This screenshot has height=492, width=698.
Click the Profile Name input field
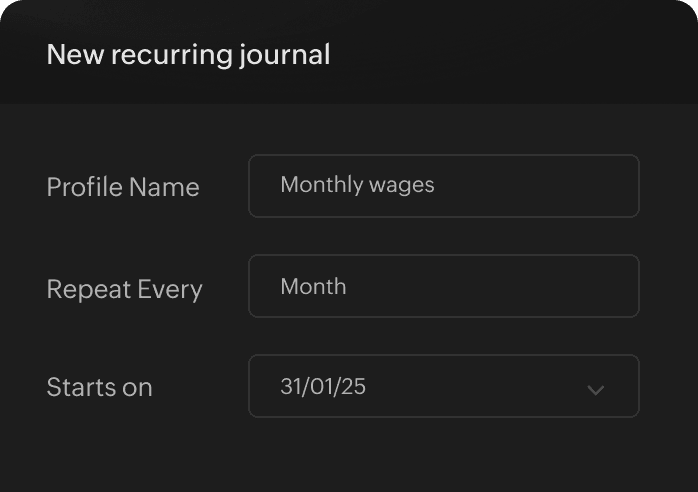[443, 186]
